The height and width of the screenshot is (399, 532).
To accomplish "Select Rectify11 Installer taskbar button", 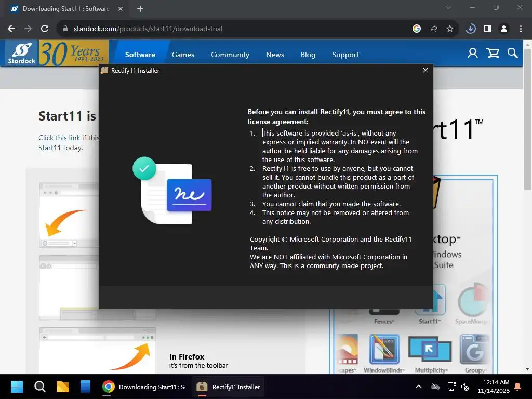I will pyautogui.click(x=228, y=387).
